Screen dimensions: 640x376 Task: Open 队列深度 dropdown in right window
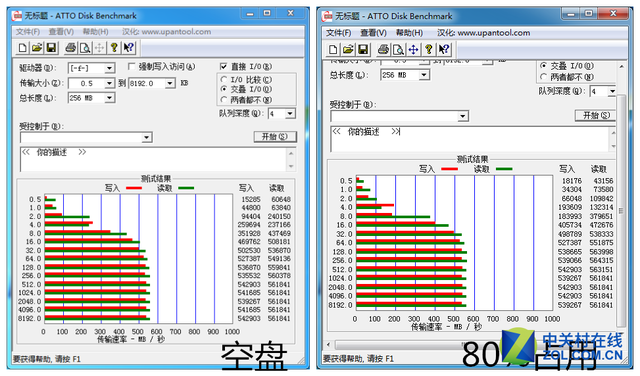tap(611, 91)
